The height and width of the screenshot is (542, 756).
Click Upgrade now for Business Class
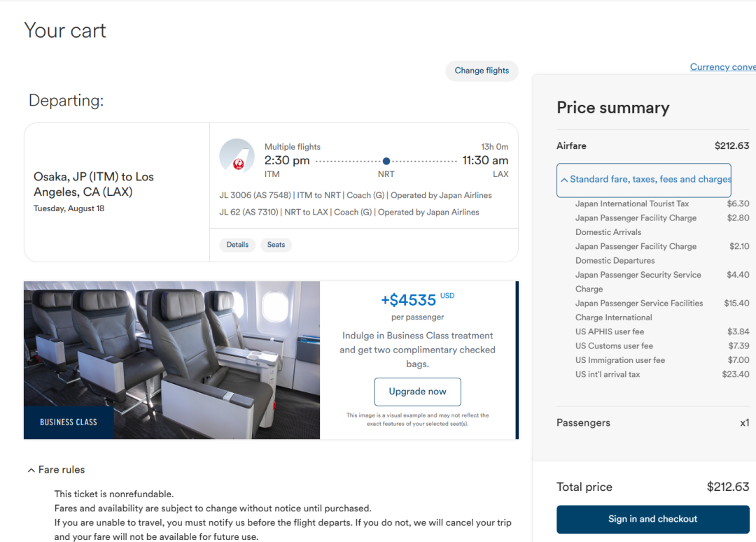(417, 392)
